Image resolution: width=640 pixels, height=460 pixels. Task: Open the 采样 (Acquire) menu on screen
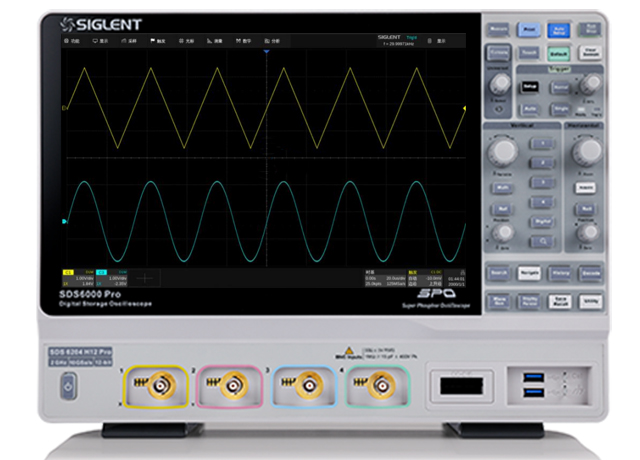[129, 41]
